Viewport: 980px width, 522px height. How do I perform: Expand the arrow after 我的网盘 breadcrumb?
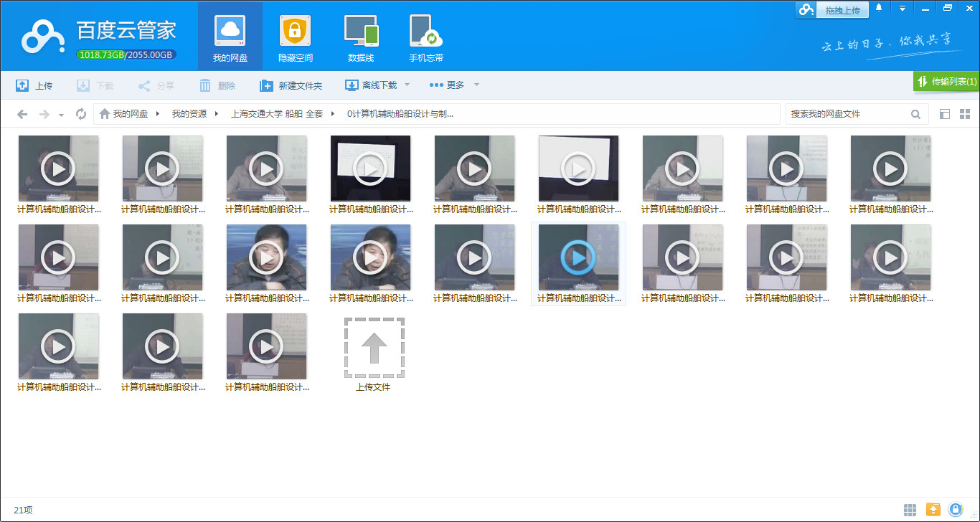(x=157, y=114)
